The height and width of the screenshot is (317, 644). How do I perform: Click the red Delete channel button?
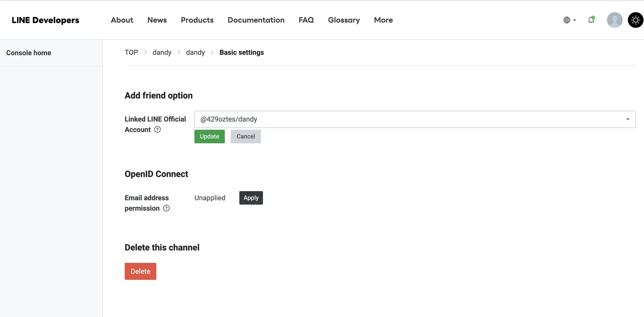(x=140, y=272)
